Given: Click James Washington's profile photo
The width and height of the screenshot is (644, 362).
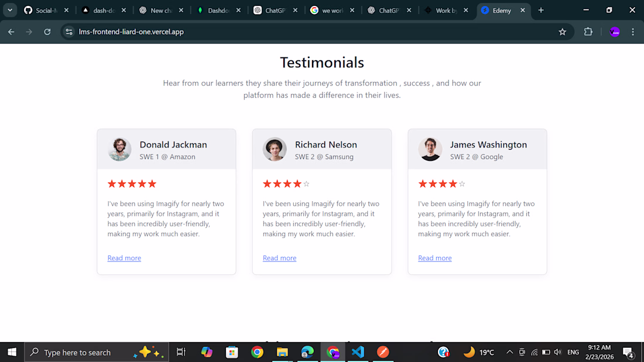Looking at the screenshot, I should [x=430, y=149].
